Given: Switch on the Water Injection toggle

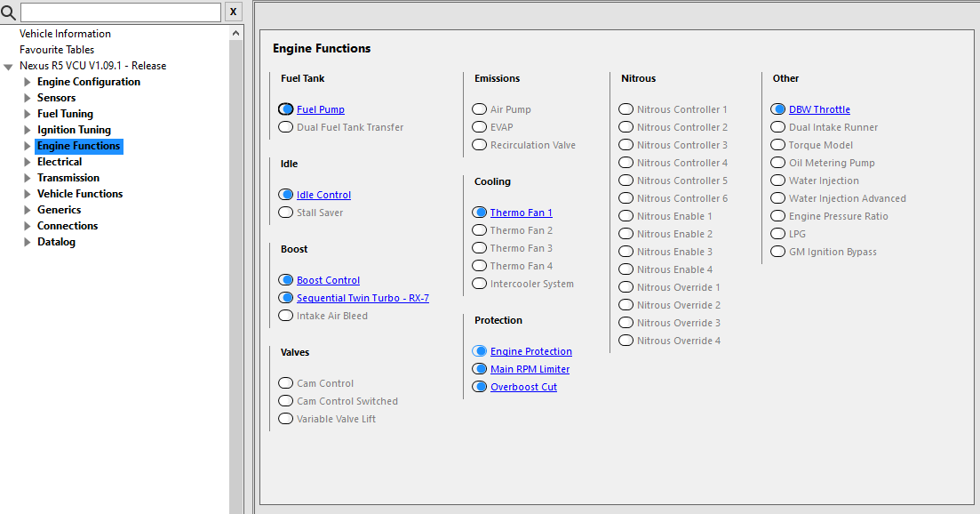Looking at the screenshot, I should [x=777, y=181].
